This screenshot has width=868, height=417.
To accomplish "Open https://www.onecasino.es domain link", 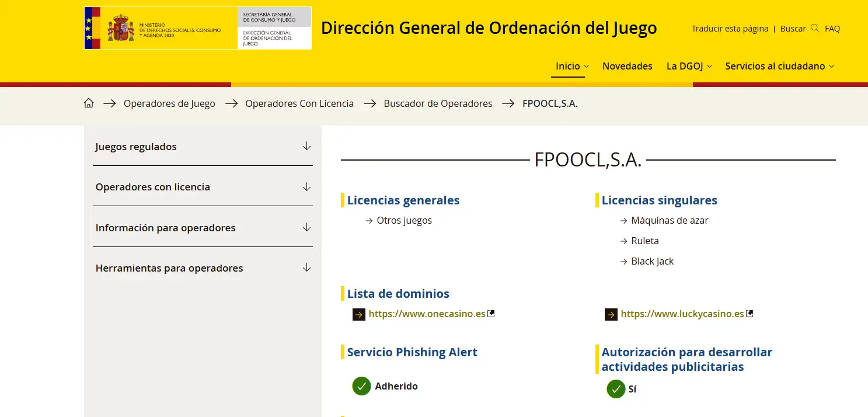I will tap(427, 314).
